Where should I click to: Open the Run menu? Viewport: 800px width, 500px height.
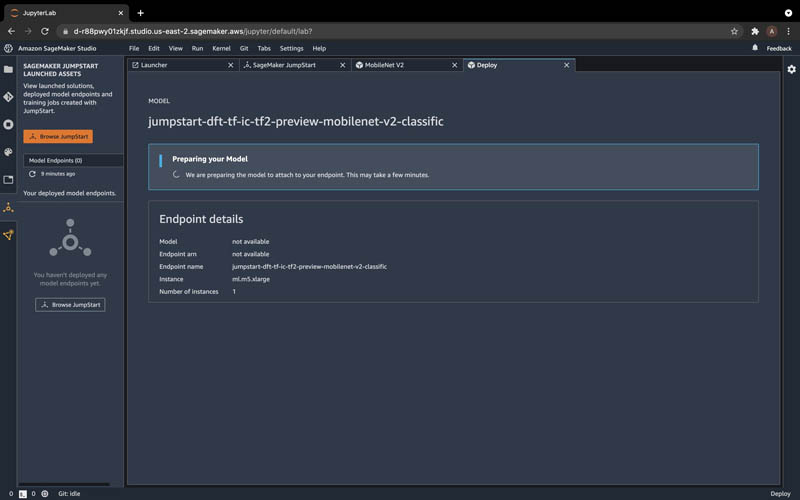[x=197, y=48]
